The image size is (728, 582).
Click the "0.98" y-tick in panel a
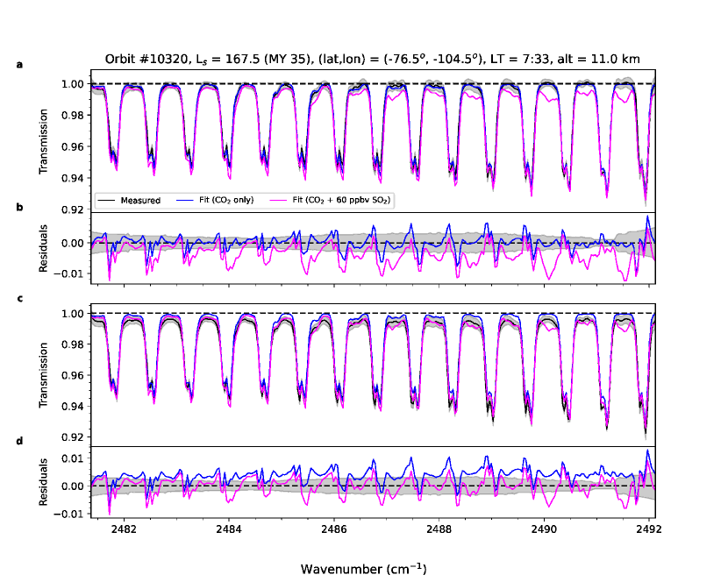(73, 115)
